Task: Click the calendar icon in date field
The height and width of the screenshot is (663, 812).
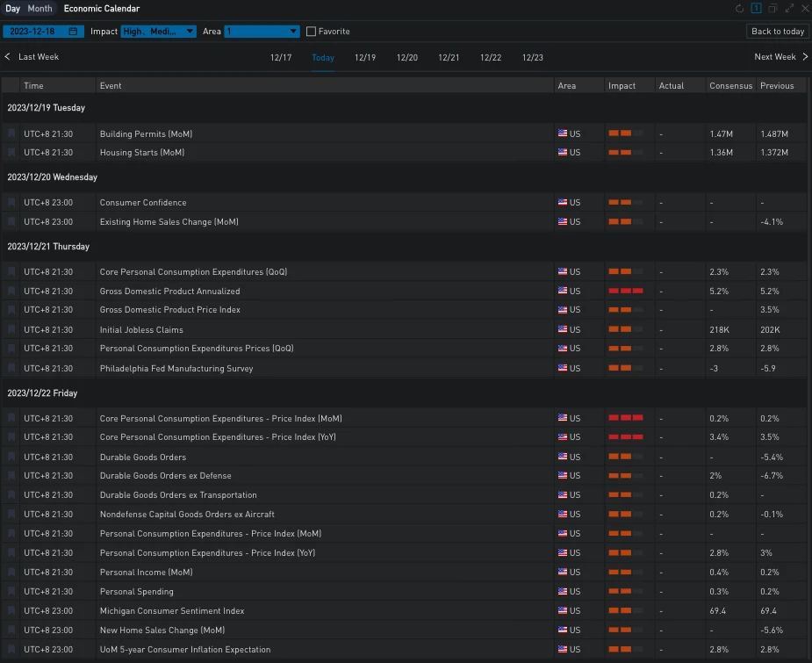Action: (x=73, y=32)
